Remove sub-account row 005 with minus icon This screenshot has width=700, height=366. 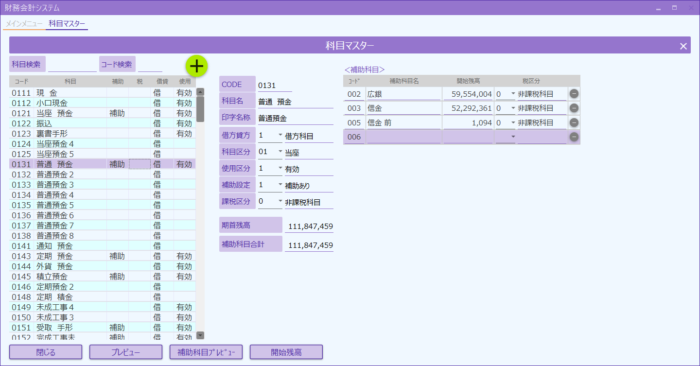coord(574,122)
